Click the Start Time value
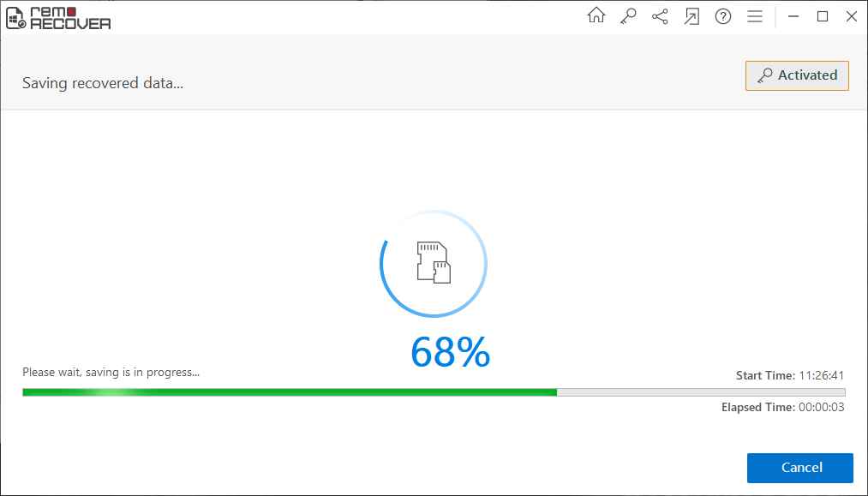Screen dimensions: 868x496 coord(822,375)
